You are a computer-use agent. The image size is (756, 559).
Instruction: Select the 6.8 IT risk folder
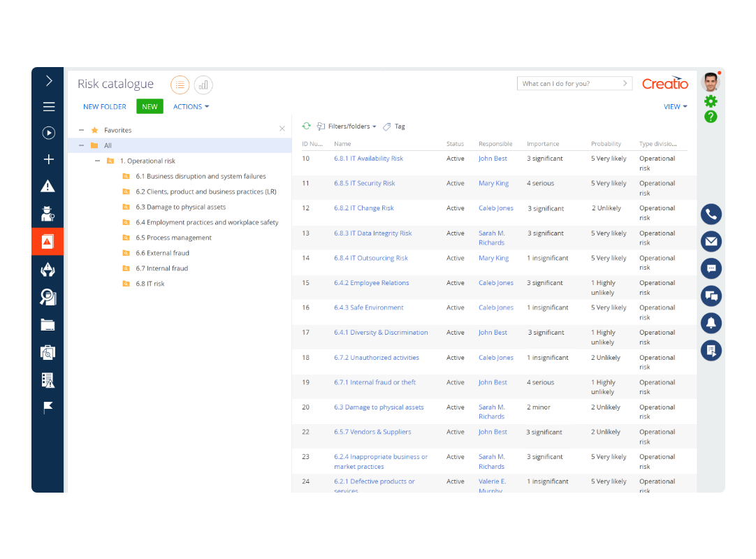150,284
